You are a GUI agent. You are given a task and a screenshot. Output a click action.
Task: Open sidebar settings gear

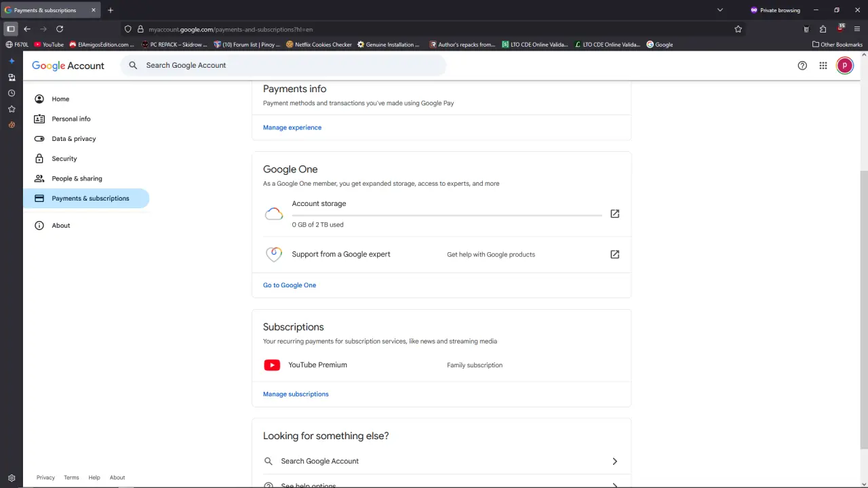12,478
